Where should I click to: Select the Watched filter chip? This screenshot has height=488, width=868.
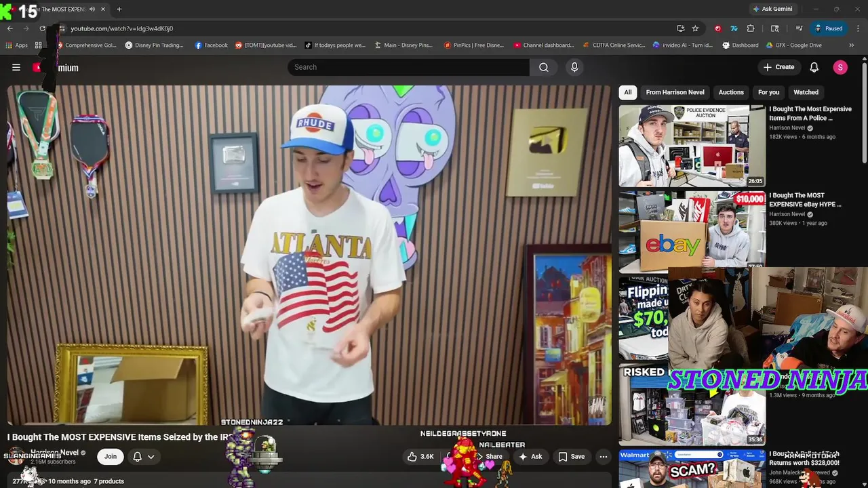806,92
